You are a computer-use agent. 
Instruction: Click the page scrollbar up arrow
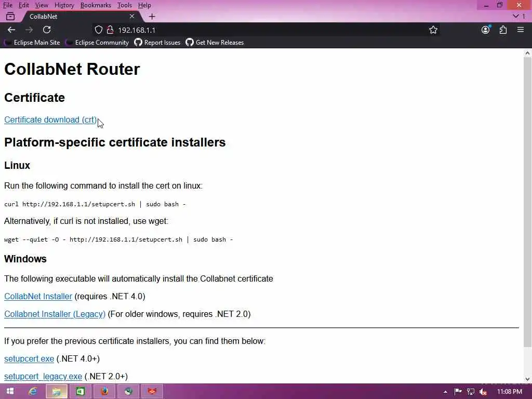click(x=527, y=53)
